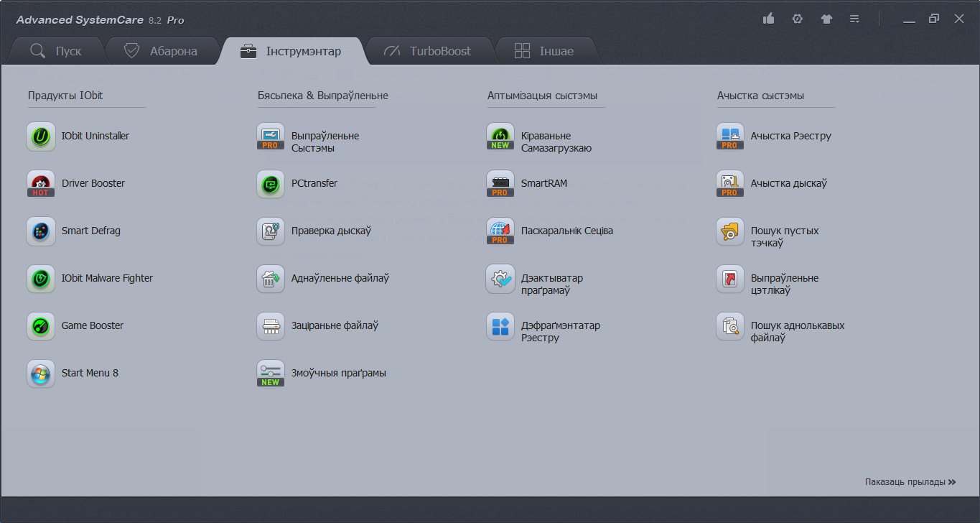
Task: Click the Ачыстка дыскаў label
Action: [789, 183]
